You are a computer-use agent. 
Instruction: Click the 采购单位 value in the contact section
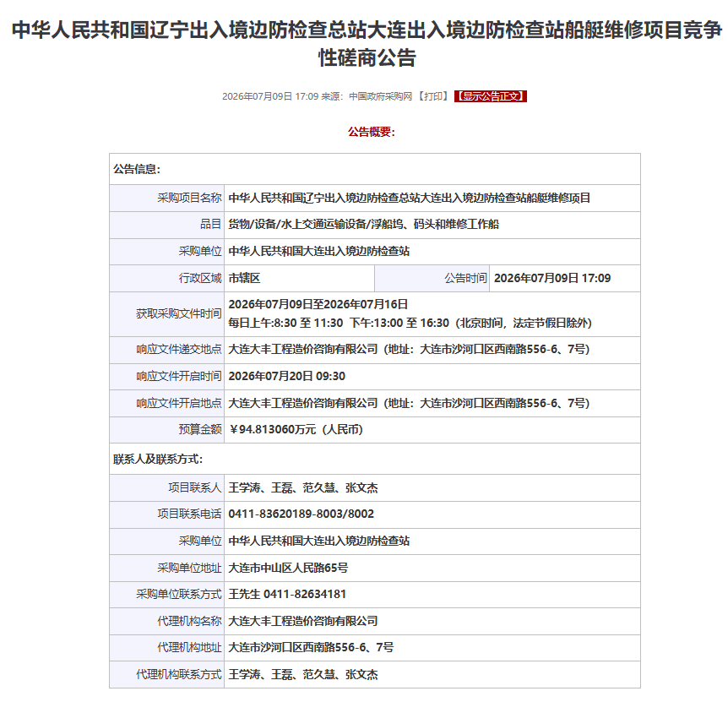[319, 541]
